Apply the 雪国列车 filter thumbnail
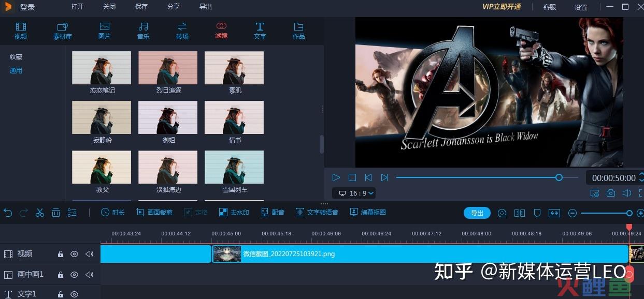This screenshot has height=299, width=644. 234,167
